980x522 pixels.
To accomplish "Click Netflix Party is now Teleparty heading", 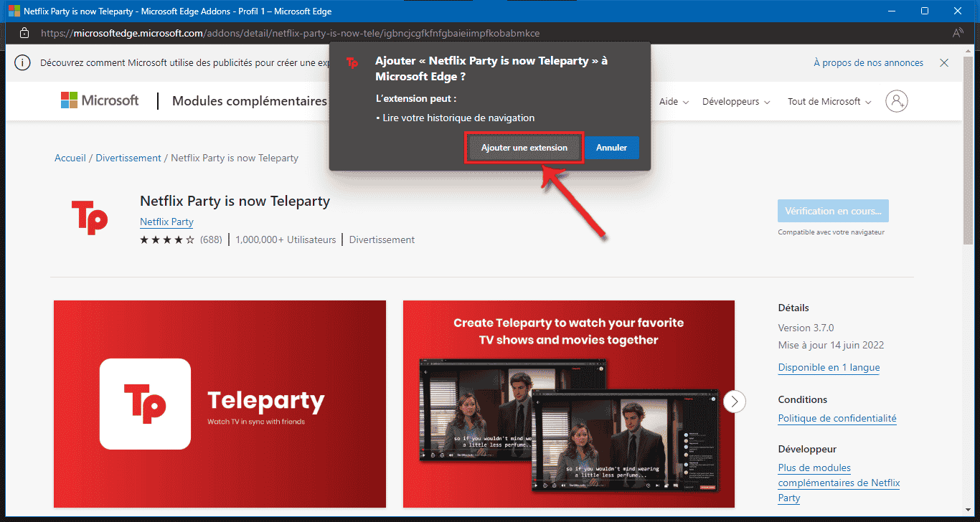I will (235, 201).
